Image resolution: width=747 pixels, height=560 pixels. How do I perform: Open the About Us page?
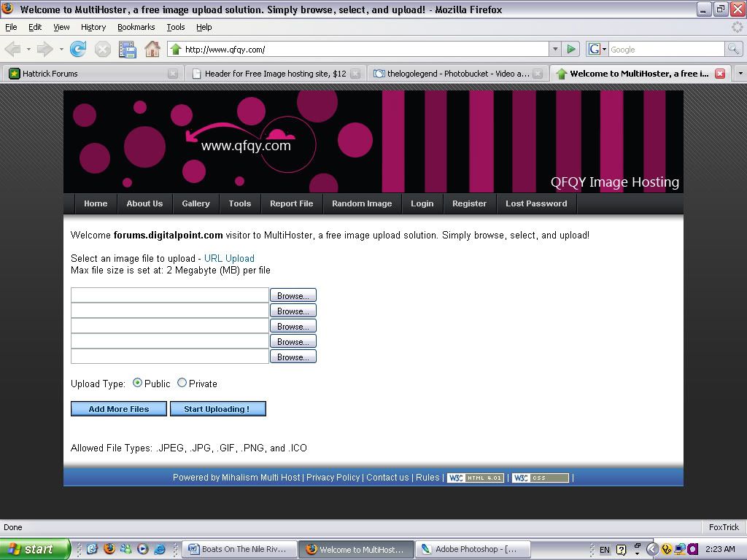[x=144, y=204]
